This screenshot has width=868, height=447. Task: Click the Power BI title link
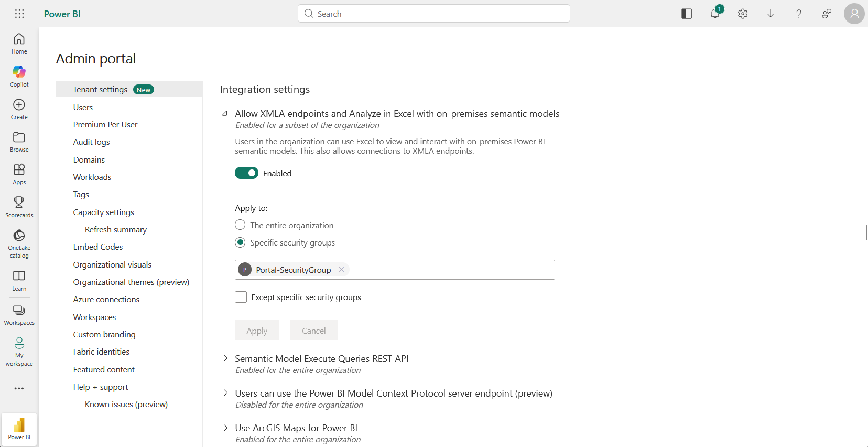[62, 14]
